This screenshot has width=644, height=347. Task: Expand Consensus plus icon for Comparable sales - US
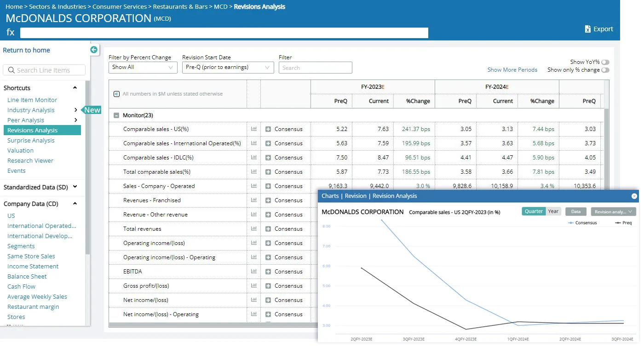pyautogui.click(x=268, y=129)
